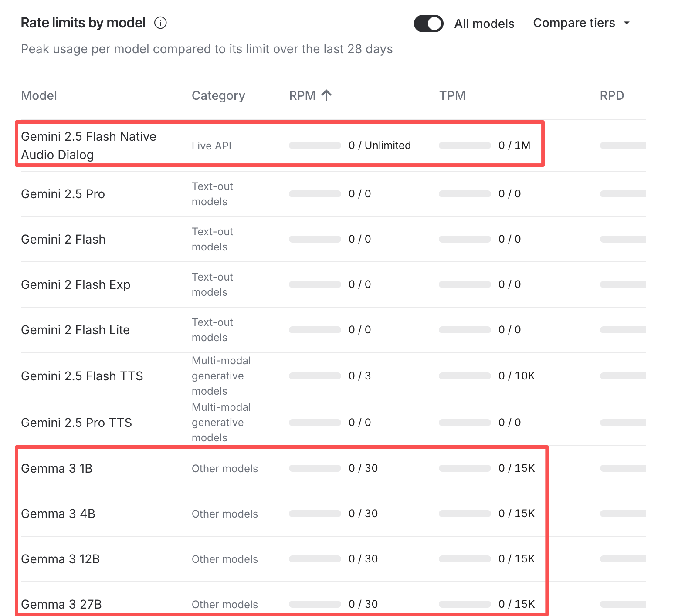Select the Gemma 3 12B model name
Viewport: 685px width, 616px height.
pos(61,559)
